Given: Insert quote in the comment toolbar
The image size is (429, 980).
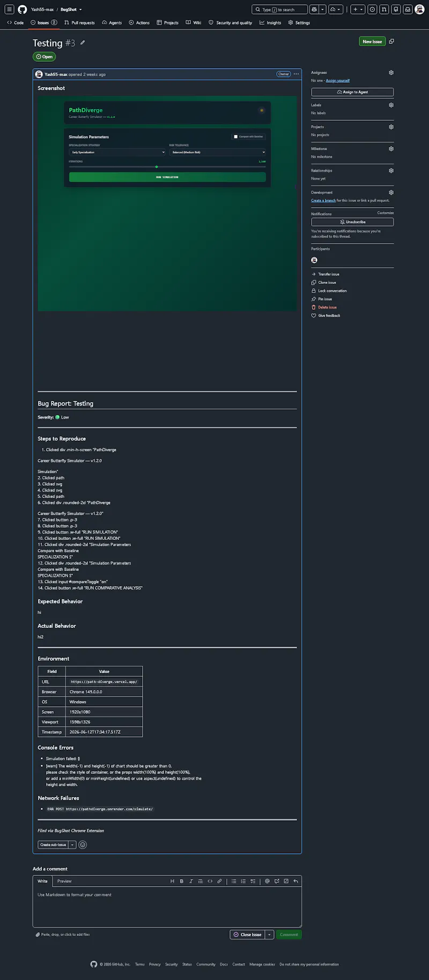Looking at the screenshot, I should (x=201, y=881).
